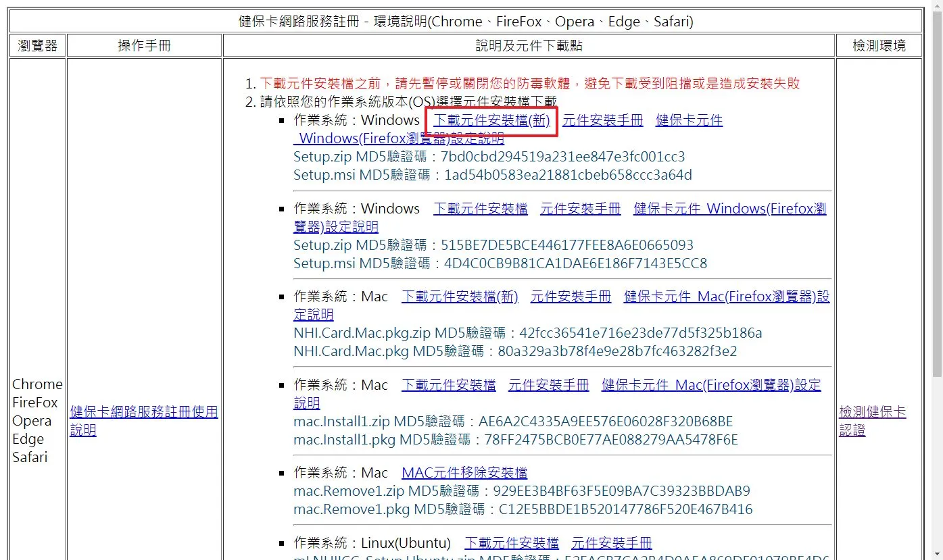
Task: Open 元件安裝手冊 in the mac.Install1 row
Action: tap(548, 385)
